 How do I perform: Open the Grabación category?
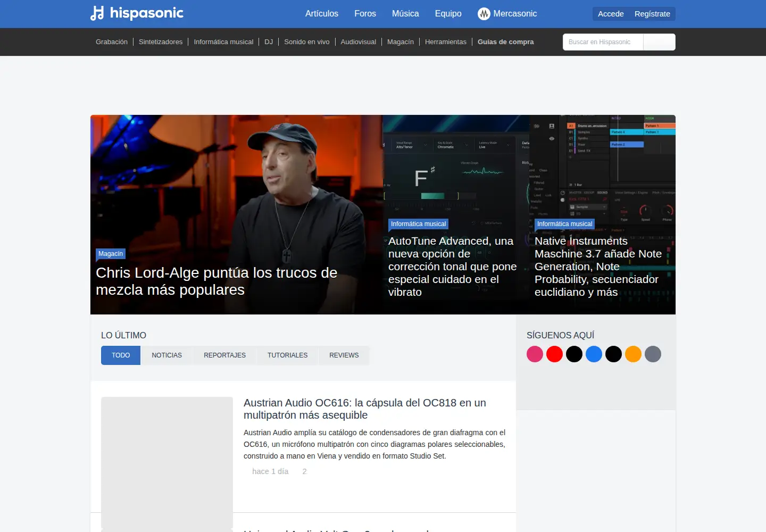click(112, 42)
